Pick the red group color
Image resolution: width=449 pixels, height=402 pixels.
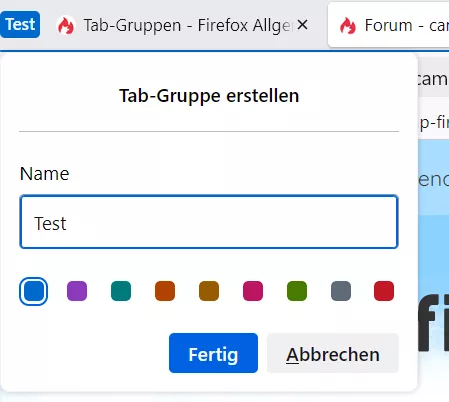[384, 291]
